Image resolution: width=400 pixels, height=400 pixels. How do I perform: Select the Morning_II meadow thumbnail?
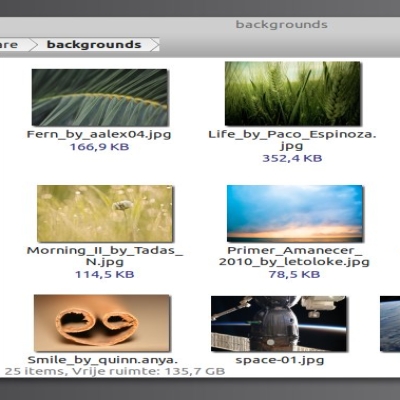point(105,214)
